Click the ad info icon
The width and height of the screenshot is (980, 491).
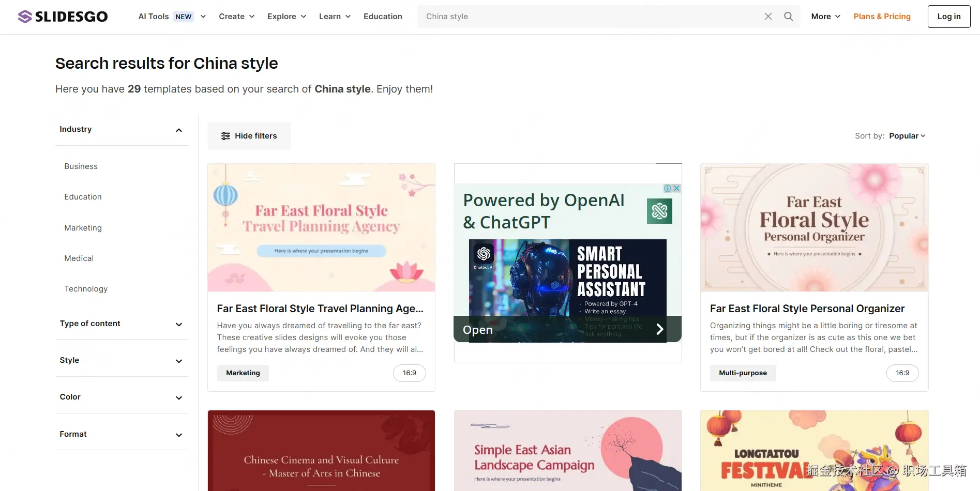[x=668, y=189]
